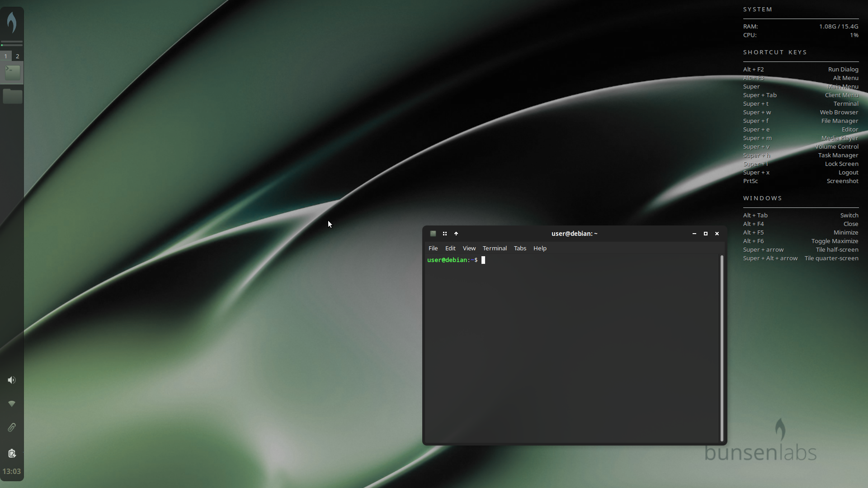Click the terminal icon in the side panel

click(12, 72)
